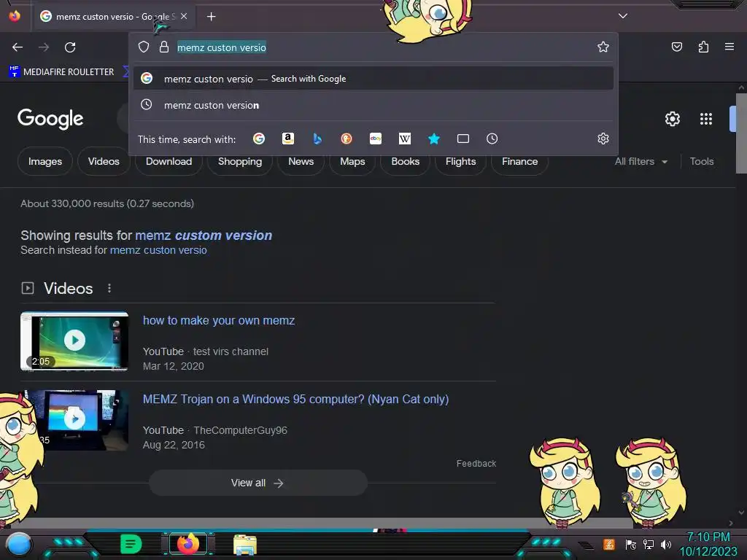Click the Feedback link
The height and width of the screenshot is (560, 747).
[476, 463]
